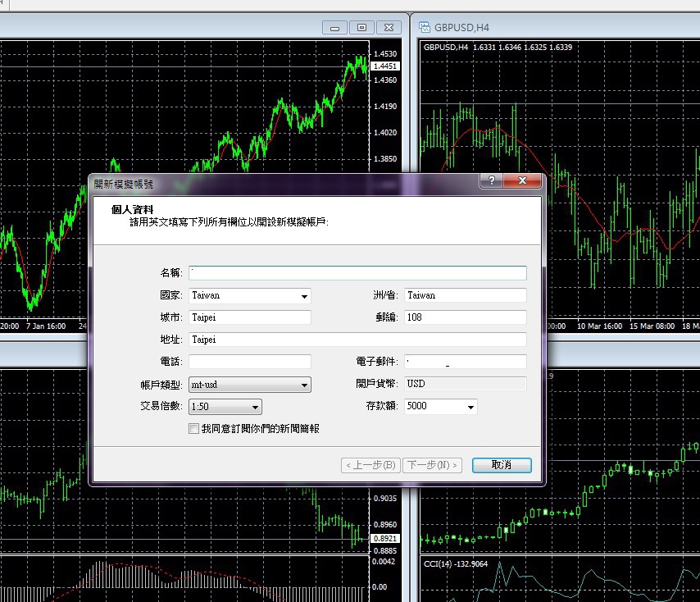Click the 取消 cancel button
The width and height of the screenshot is (700, 602).
point(502,465)
